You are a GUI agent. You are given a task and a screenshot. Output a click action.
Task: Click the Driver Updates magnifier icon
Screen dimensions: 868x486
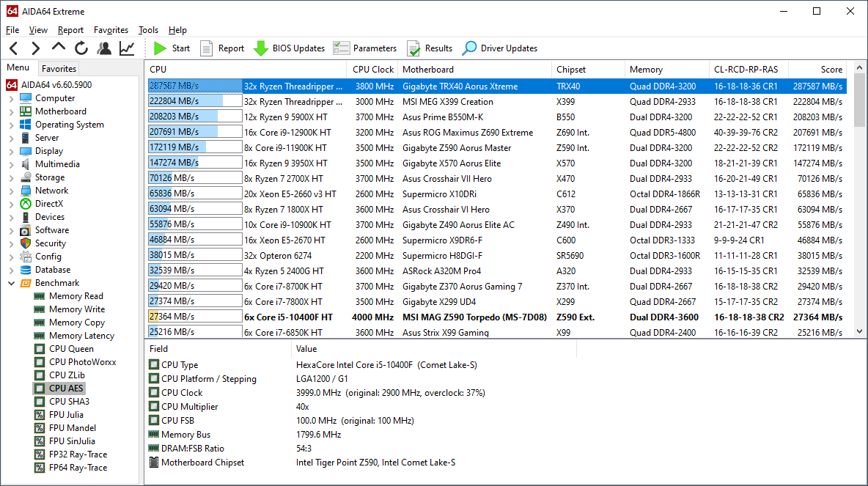pos(469,48)
